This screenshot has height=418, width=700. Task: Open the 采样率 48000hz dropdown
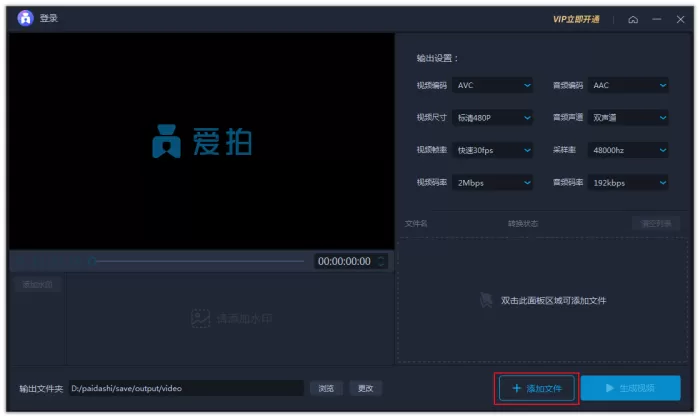pos(628,150)
